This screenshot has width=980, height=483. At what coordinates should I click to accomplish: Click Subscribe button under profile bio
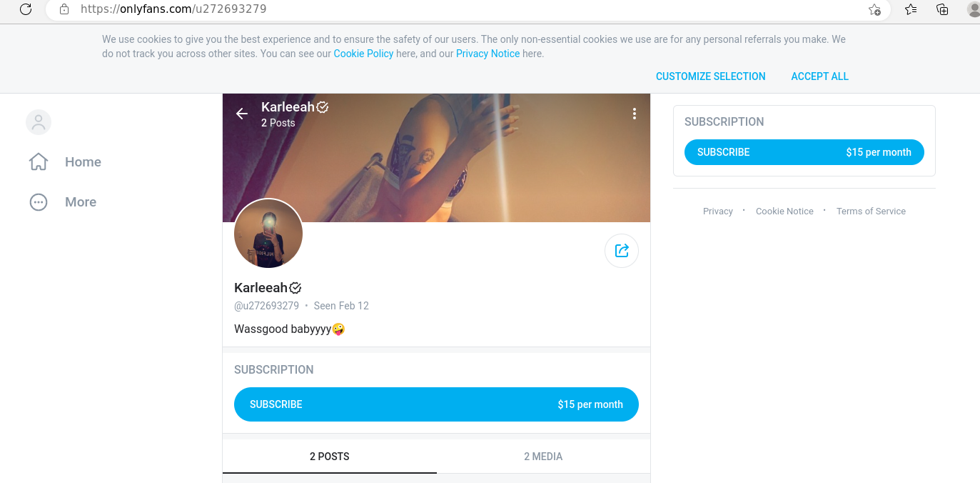pos(436,404)
